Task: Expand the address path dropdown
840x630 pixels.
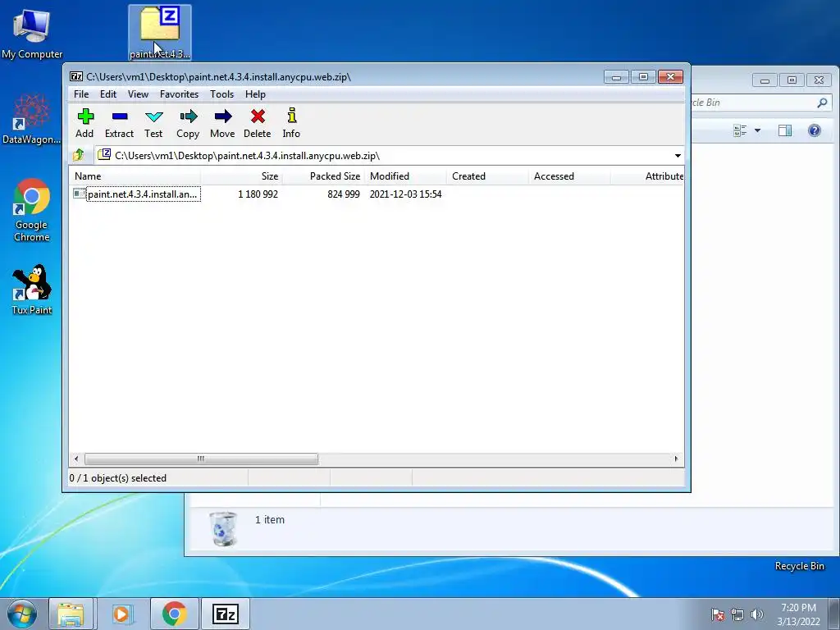Action: click(x=678, y=155)
